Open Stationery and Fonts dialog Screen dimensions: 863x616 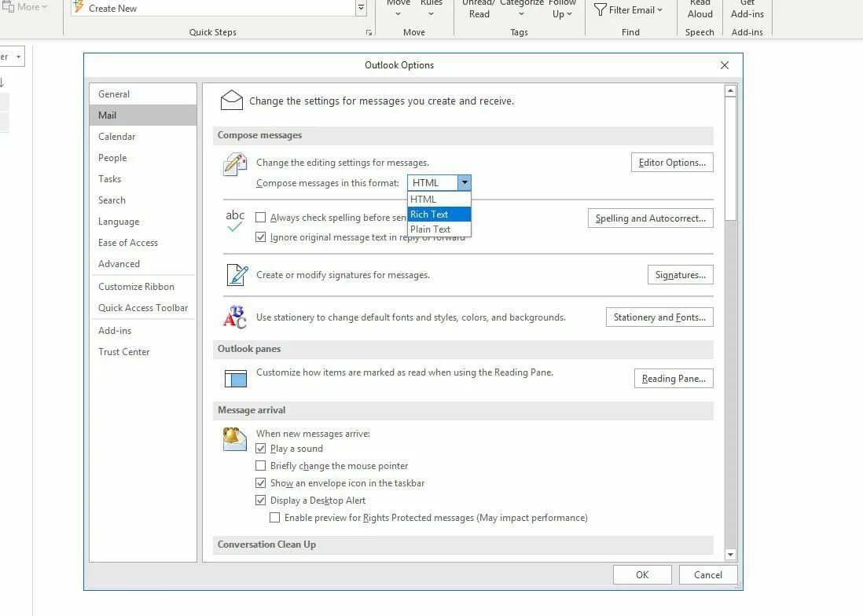pyautogui.click(x=659, y=317)
